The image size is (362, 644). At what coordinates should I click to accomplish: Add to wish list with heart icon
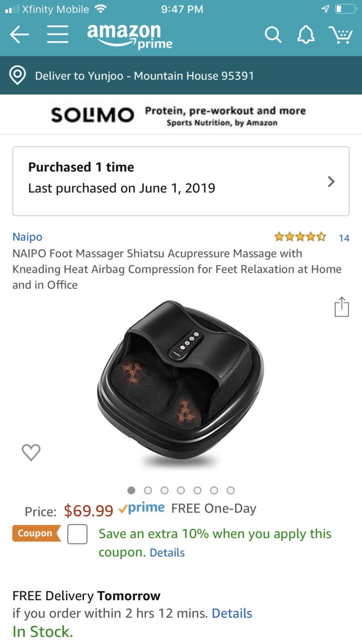pyautogui.click(x=31, y=452)
